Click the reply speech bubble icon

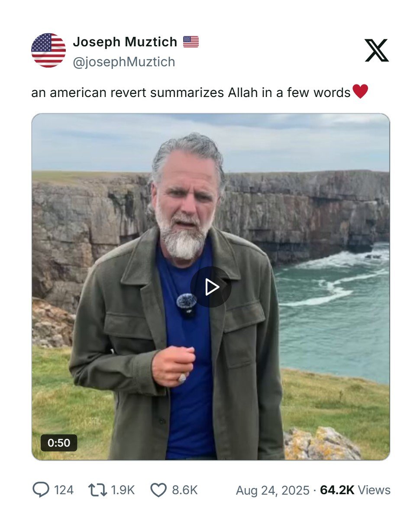[41, 490]
